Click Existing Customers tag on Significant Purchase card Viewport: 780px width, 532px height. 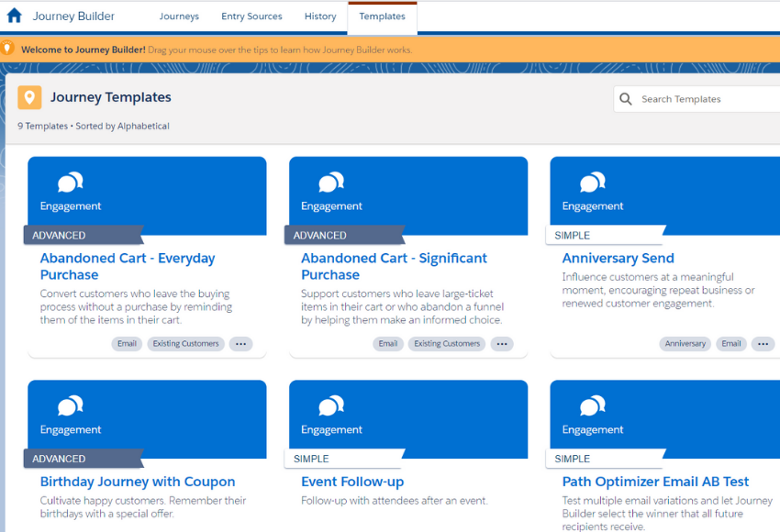(x=447, y=344)
